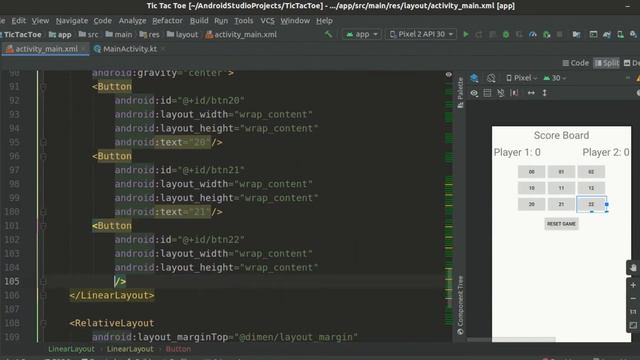This screenshot has width=640, height=360.
Task: Switch to the MainActivity.kt tab
Action: [130, 49]
